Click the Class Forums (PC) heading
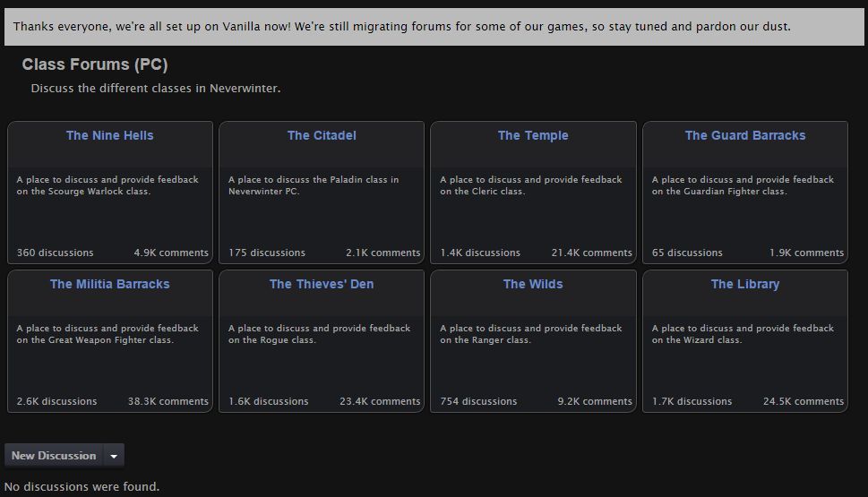868x497 pixels. pos(95,64)
